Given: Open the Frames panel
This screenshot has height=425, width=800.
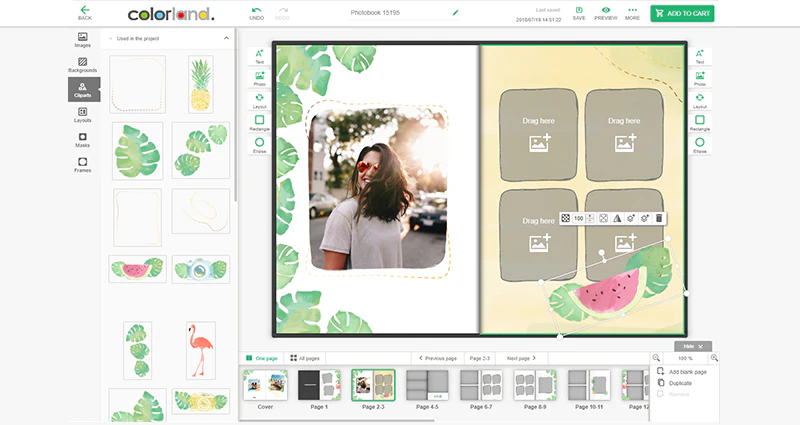Looking at the screenshot, I should coord(82,165).
